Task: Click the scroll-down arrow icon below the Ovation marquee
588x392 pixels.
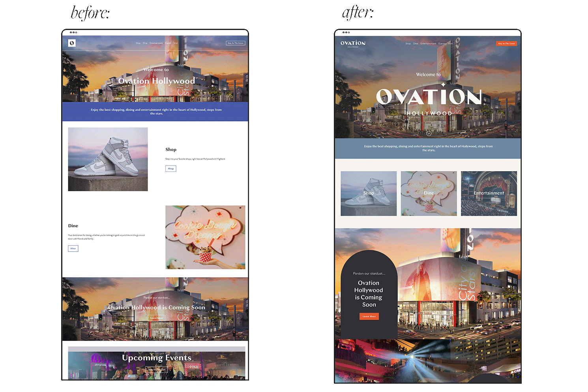Action: (428, 133)
